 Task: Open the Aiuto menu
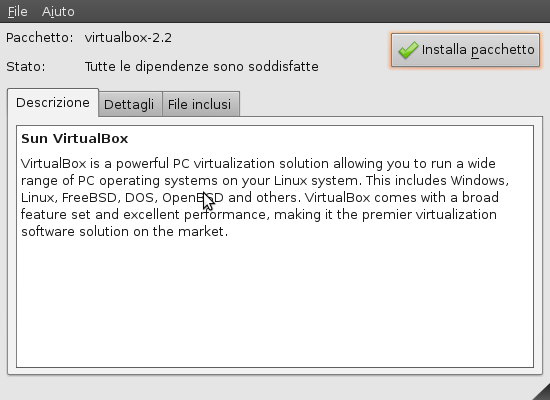tap(58, 12)
